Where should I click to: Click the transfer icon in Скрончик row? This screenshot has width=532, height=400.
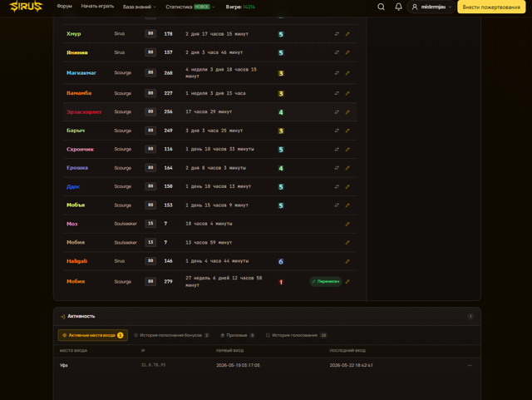point(337,150)
